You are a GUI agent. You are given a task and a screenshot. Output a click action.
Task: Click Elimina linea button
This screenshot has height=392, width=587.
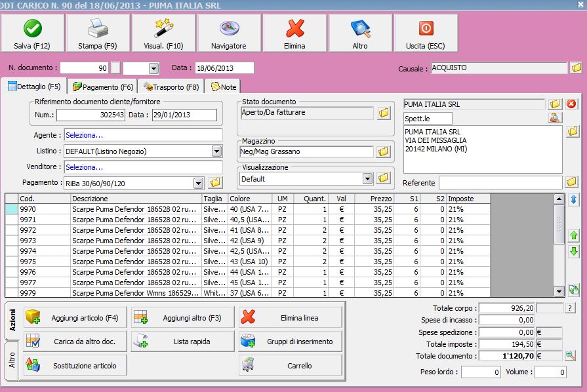[x=291, y=317]
